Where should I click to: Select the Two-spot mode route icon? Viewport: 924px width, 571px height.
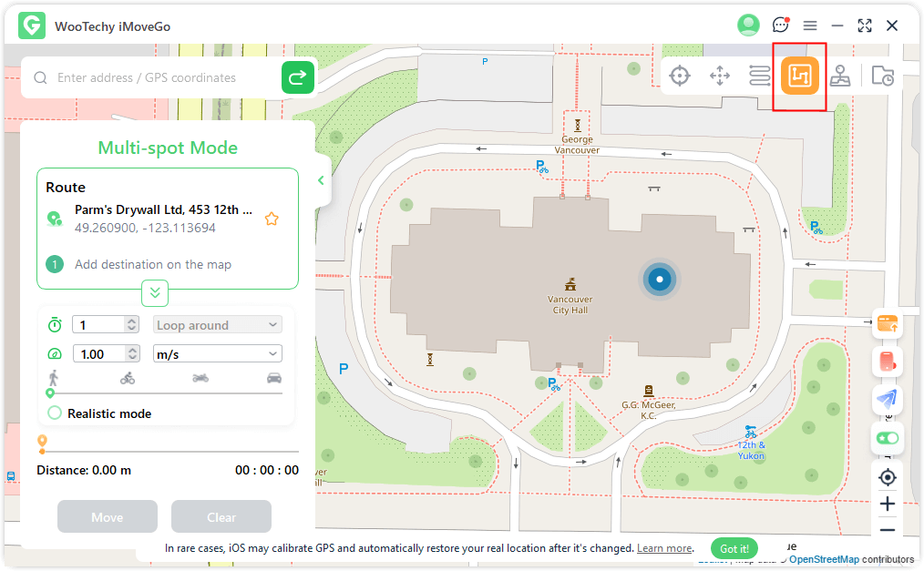click(x=760, y=76)
